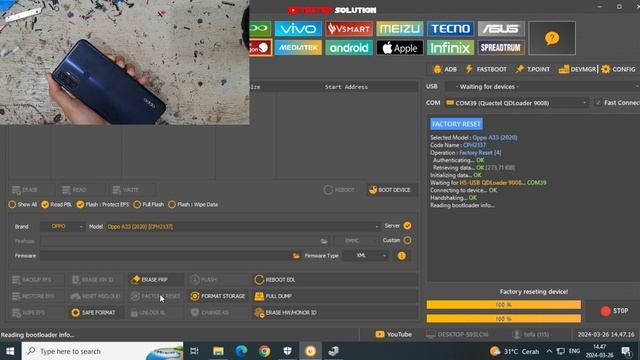Select the Full Flash option
The height and width of the screenshot is (360, 640).
149,204
